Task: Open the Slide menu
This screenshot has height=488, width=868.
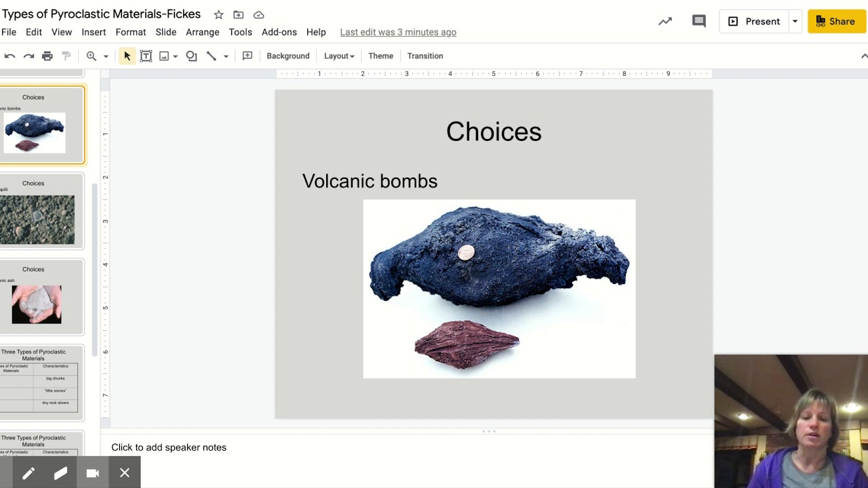Action: tap(166, 32)
